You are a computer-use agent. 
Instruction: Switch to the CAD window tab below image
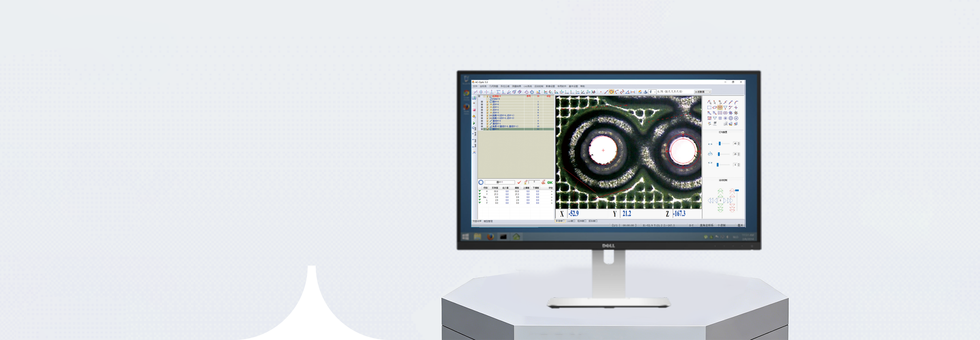571,221
